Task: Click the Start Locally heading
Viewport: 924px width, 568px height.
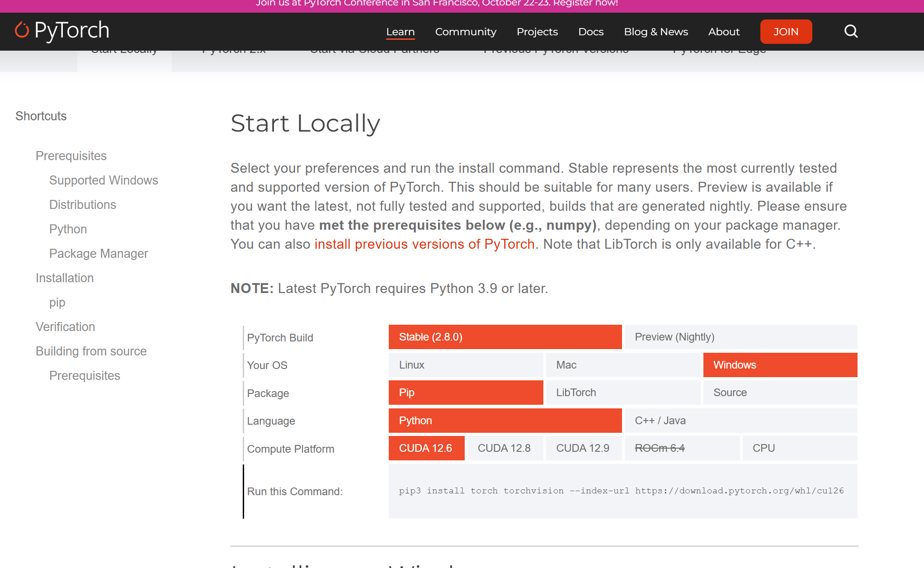Action: click(306, 123)
